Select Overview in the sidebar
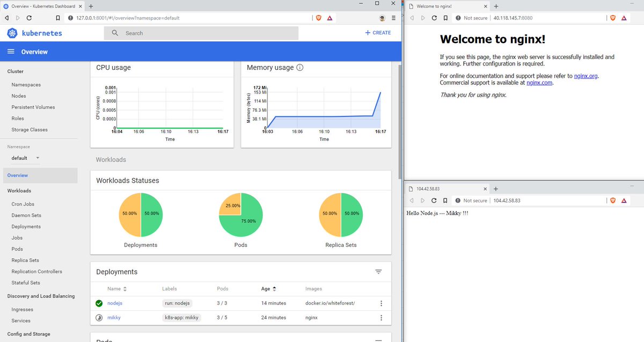The width and height of the screenshot is (644, 342). 40,176
